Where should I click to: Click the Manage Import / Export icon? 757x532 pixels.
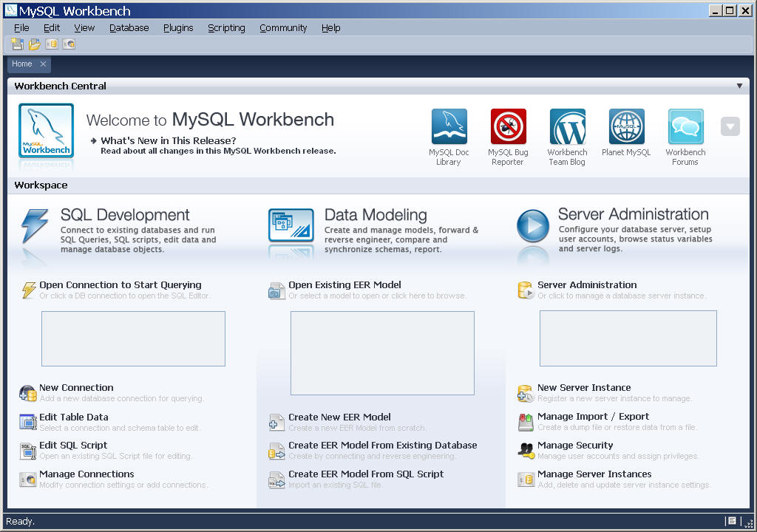click(526, 423)
